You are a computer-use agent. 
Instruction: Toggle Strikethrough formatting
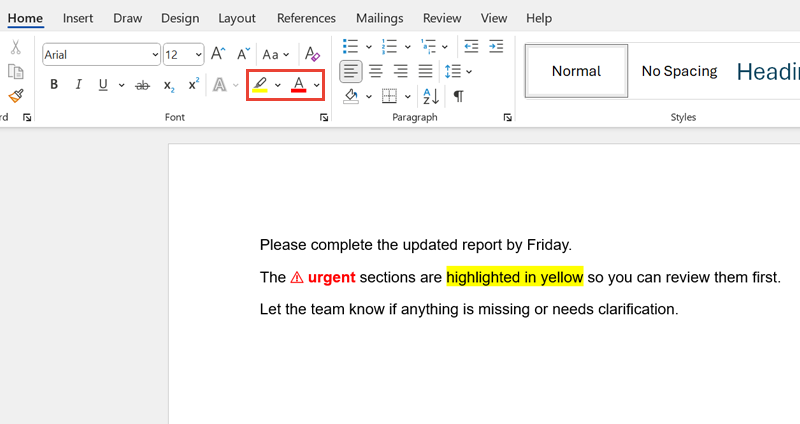142,85
